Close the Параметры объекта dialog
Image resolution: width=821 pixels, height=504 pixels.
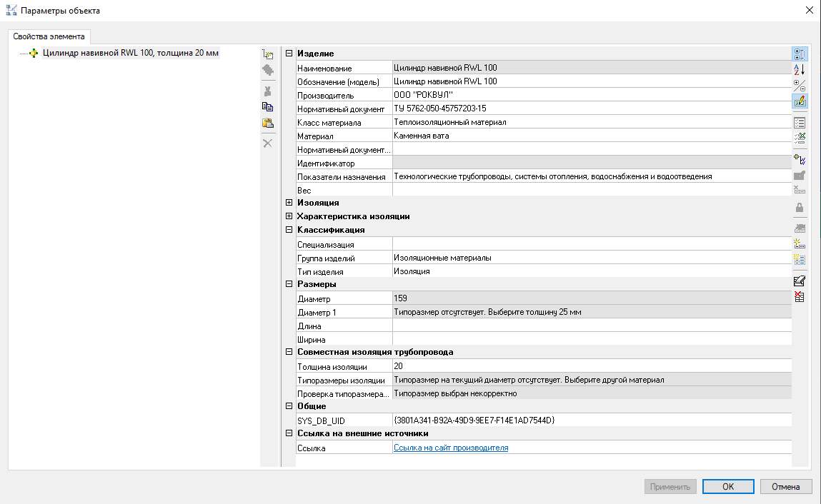[x=809, y=10]
